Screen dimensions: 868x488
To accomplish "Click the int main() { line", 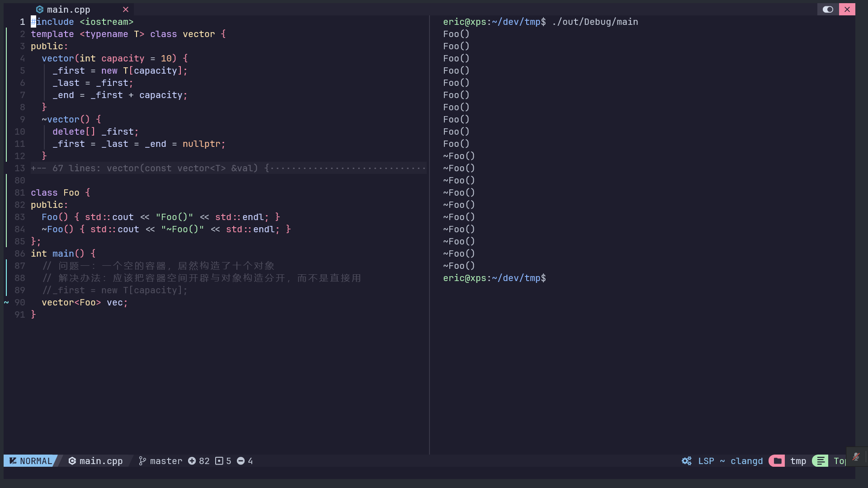I will pos(63,253).
